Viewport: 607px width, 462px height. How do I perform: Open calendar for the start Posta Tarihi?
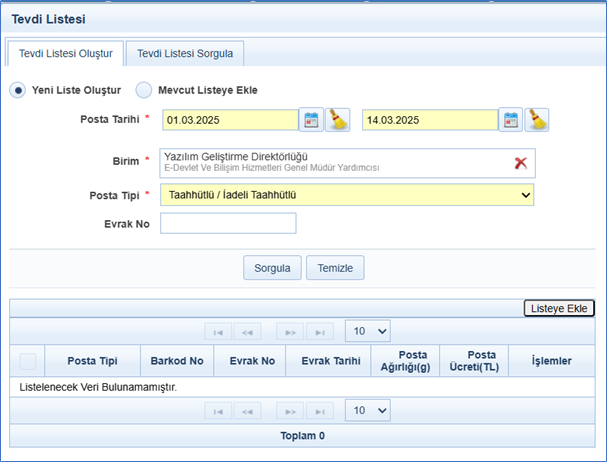coord(311,120)
